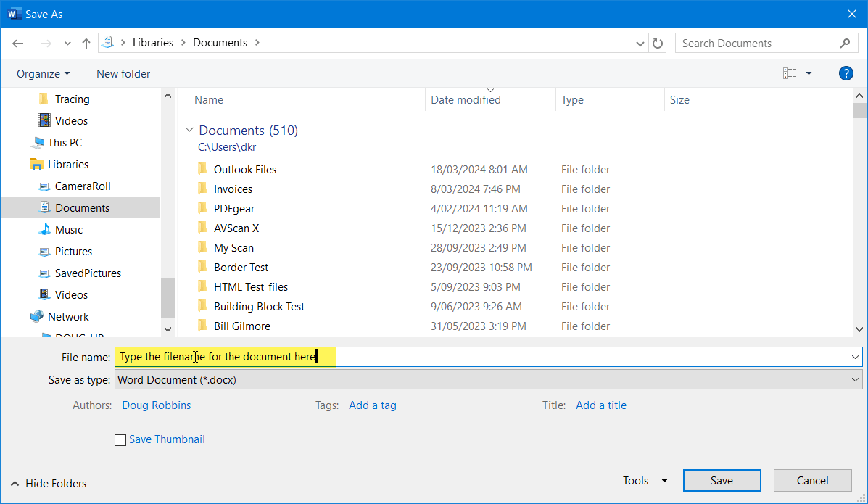The width and height of the screenshot is (868, 504).
Task: Select Network in the navigation pane
Action: [68, 317]
